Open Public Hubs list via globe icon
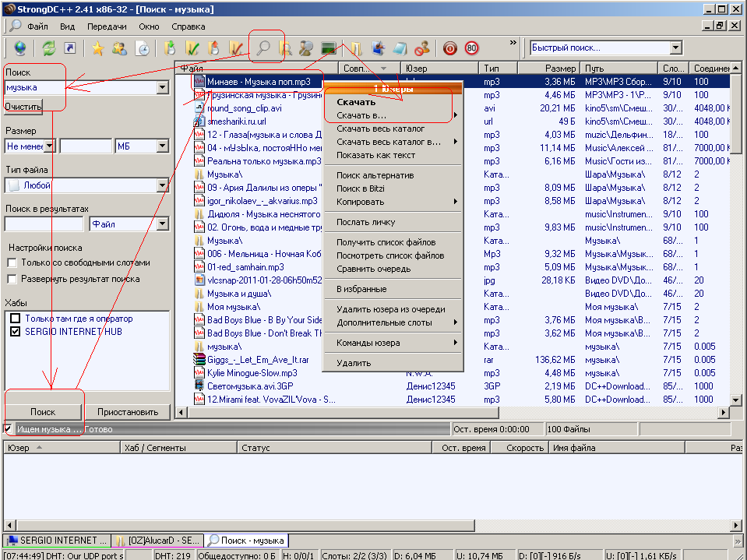 19,48
